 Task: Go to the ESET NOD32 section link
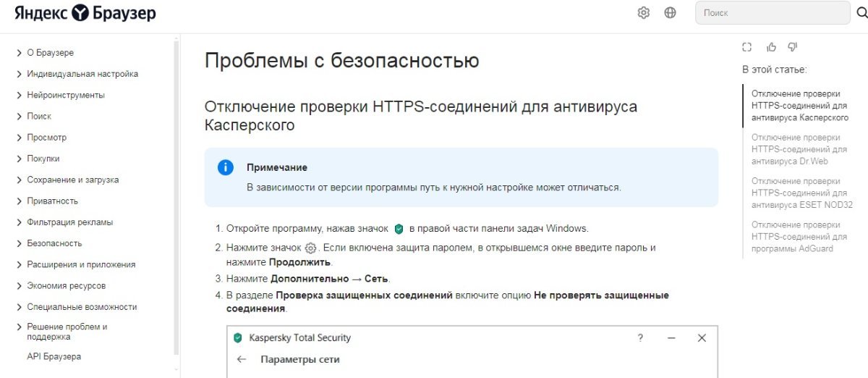[x=801, y=193]
